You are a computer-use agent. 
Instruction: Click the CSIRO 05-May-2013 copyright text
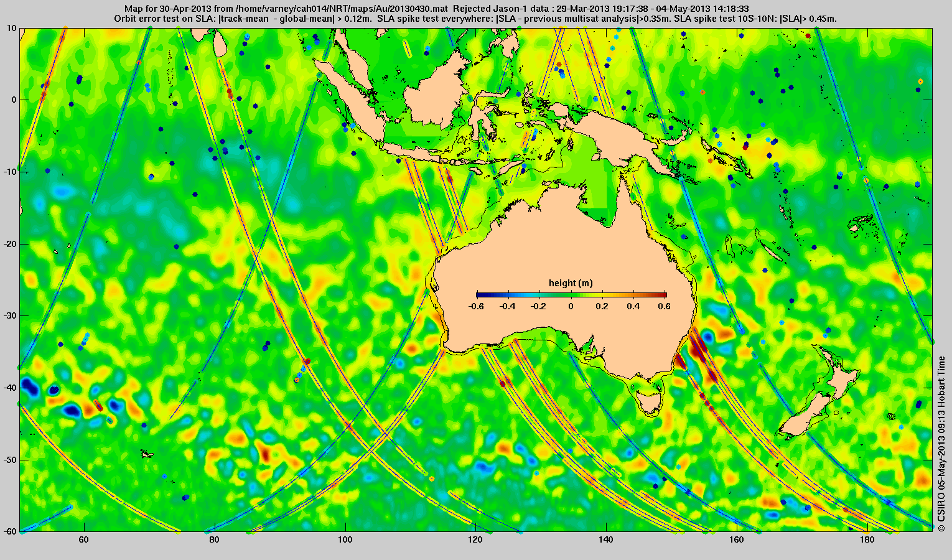tap(941, 444)
